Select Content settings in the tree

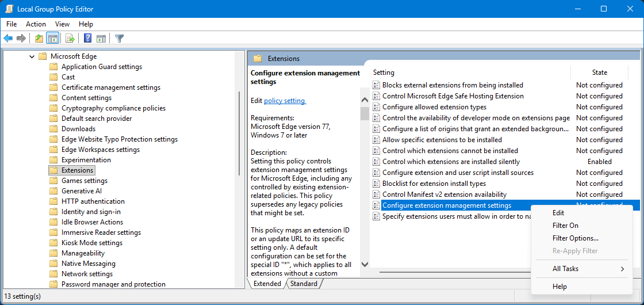click(x=86, y=98)
